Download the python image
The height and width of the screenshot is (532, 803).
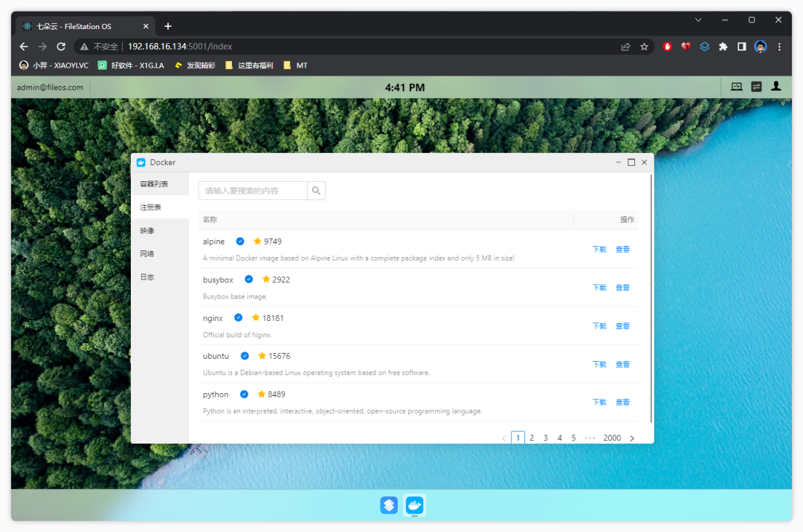pyautogui.click(x=599, y=402)
